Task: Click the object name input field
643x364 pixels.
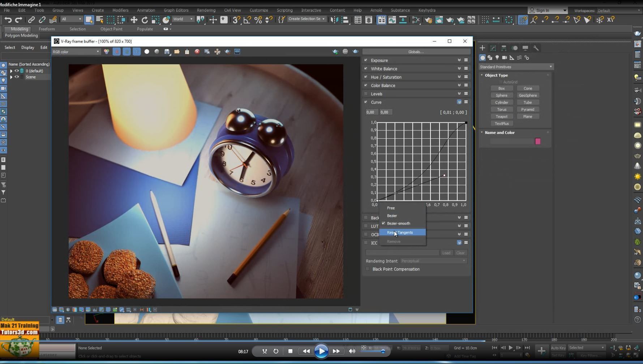Action: pos(512,142)
